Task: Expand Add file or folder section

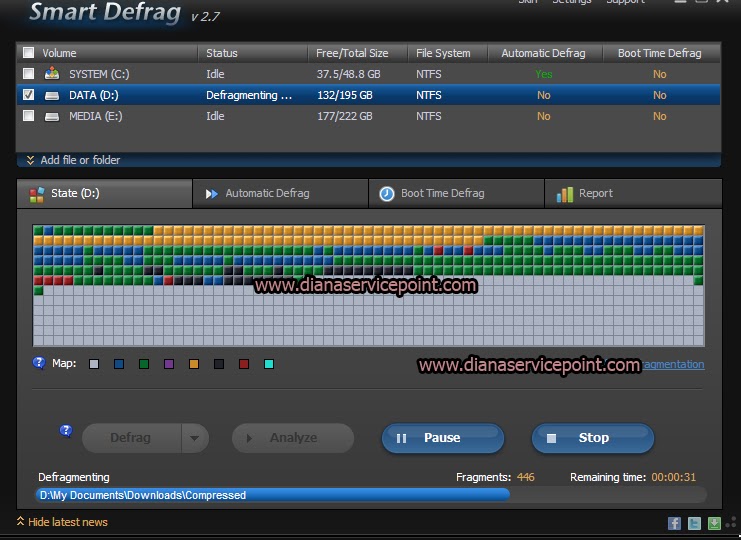Action: pyautogui.click(x=80, y=160)
